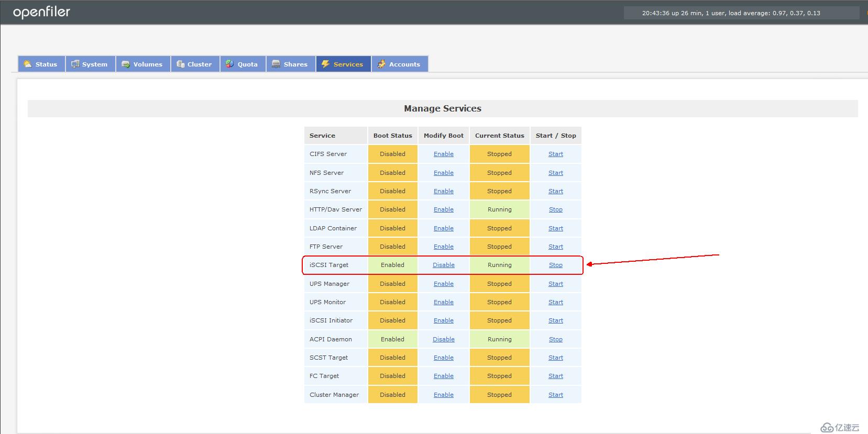Enable HTTP/Dav Server at boot

point(444,209)
